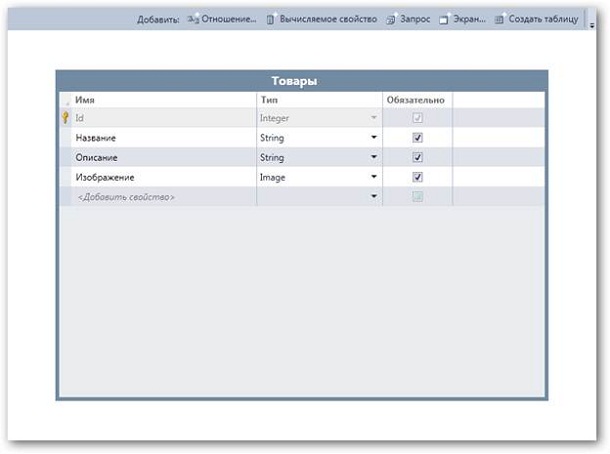The height and width of the screenshot is (454, 610).
Task: Select row header of Название row
Action: tap(65, 137)
